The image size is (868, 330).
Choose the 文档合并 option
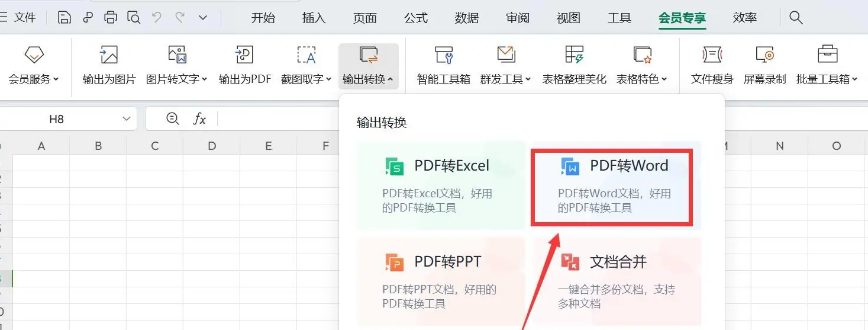616,281
